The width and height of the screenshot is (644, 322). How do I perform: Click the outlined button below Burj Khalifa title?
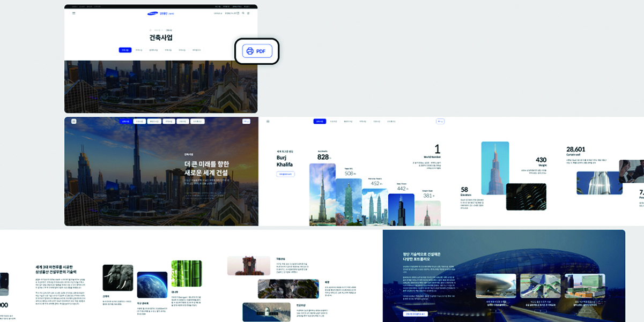(285, 174)
